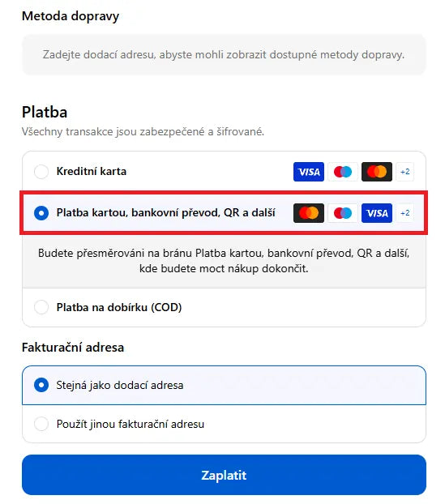
Task: Expand the +2 badge in Kreditní karta row
Action: pos(404,172)
